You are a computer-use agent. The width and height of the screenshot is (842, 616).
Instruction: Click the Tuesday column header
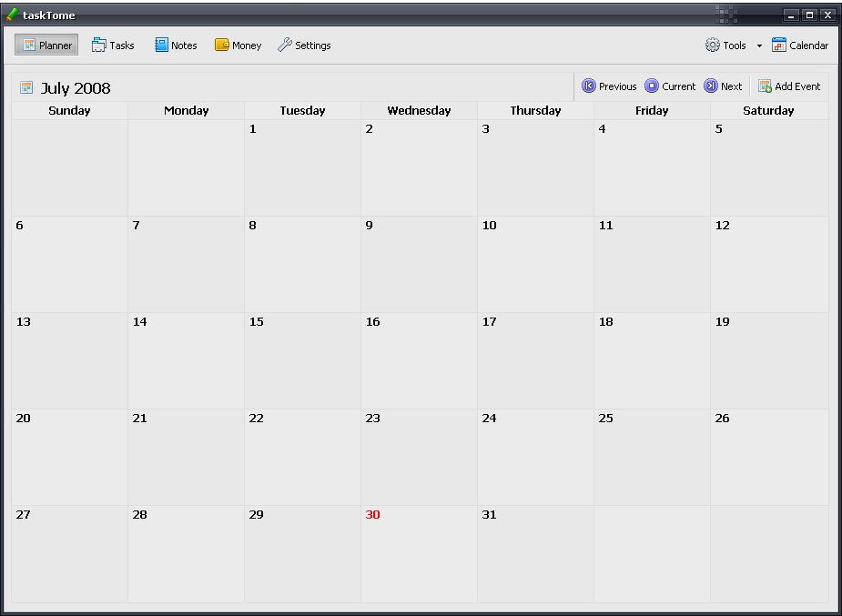click(302, 110)
